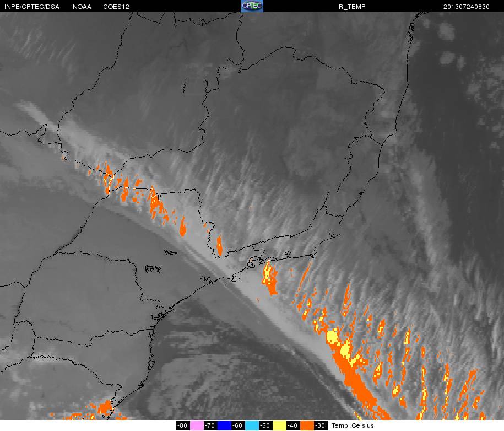
Task: Click the -60 legend value
Action: point(238,425)
